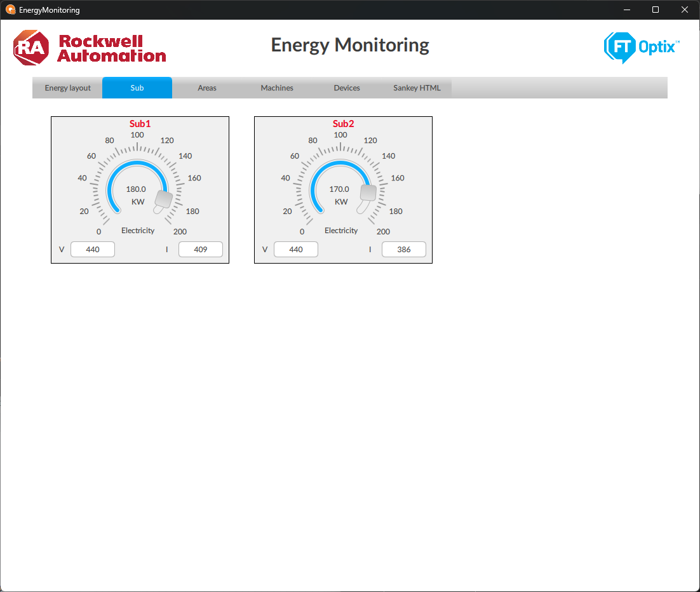Maximize the EnergyMonitoring window
Viewport: 700px width, 592px height.
[656, 10]
